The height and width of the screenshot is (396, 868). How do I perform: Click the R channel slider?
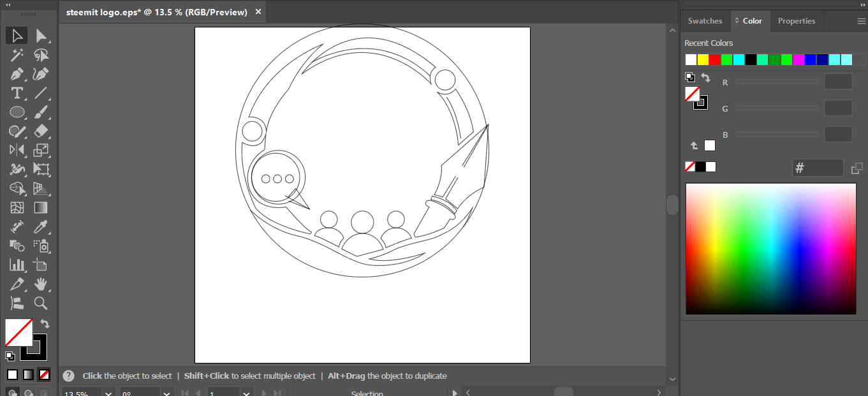[777, 82]
